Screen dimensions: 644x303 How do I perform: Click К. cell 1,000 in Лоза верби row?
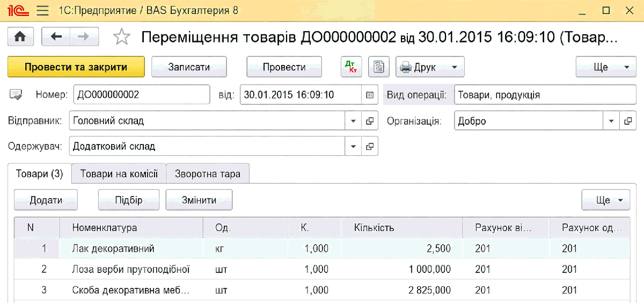(314, 269)
